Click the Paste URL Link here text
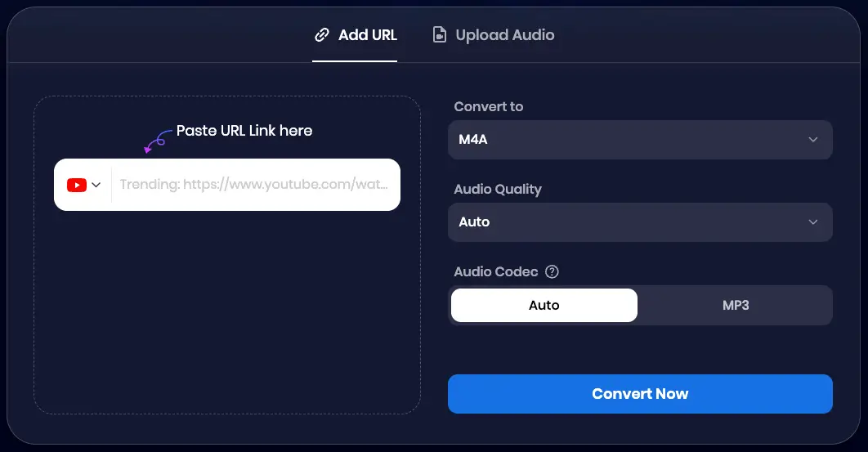This screenshot has width=868, height=452. 244,131
